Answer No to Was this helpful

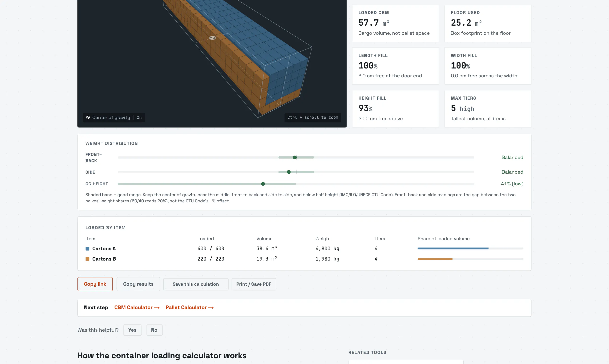tap(154, 330)
